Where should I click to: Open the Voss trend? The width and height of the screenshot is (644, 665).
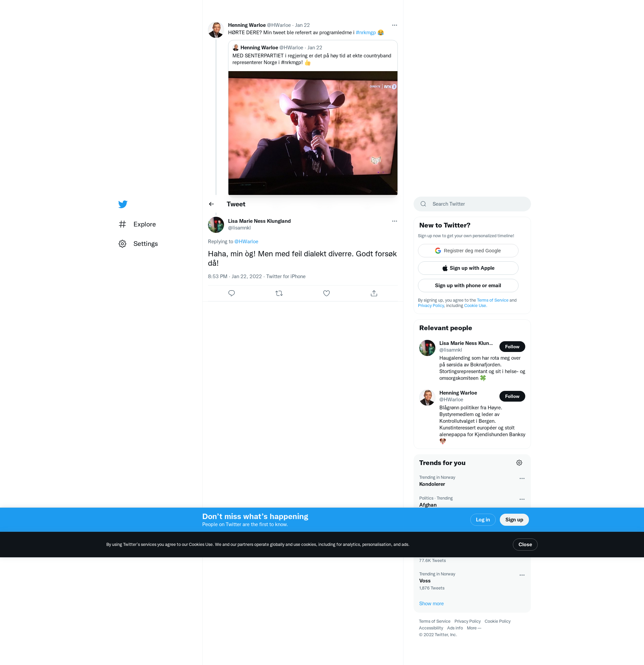point(425,581)
